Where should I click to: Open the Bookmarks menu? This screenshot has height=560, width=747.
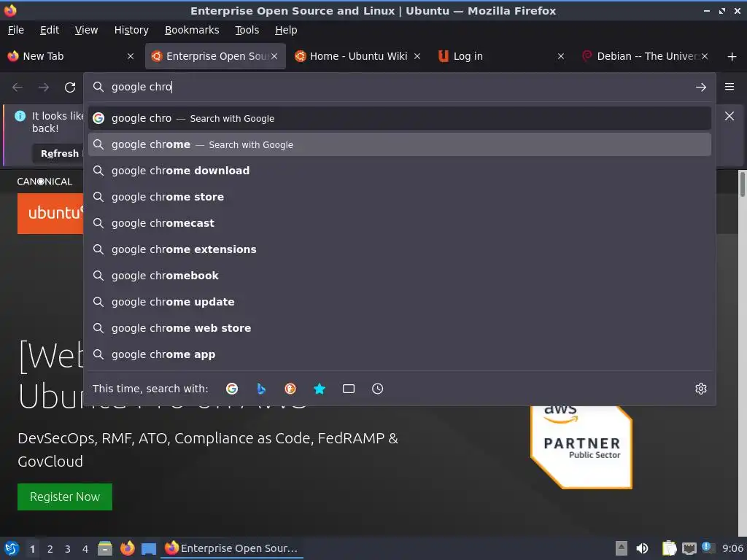[x=192, y=30]
